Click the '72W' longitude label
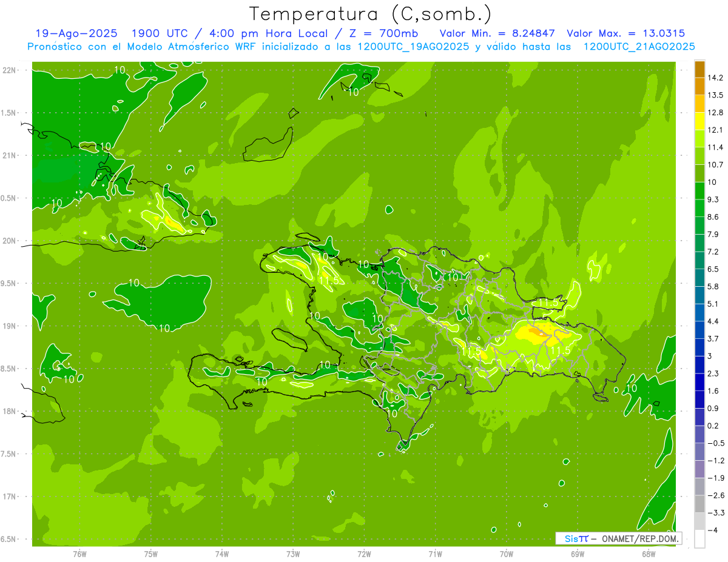728x562 pixels. point(364,554)
